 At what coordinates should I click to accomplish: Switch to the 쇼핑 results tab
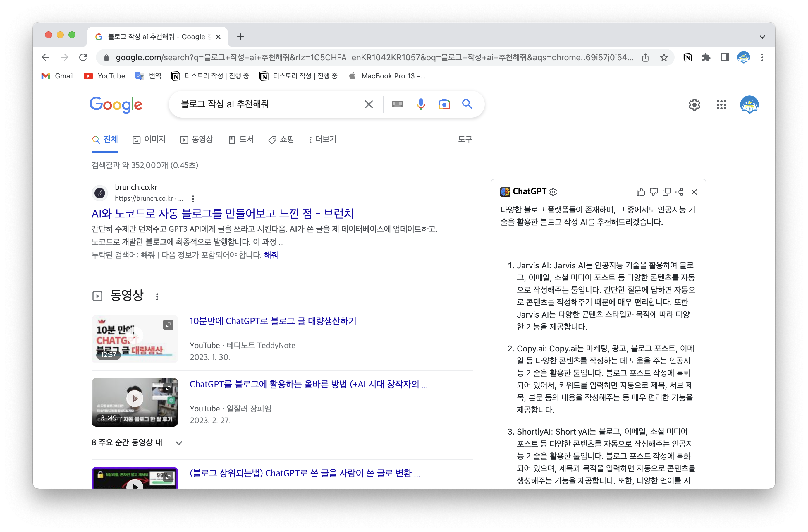point(281,140)
